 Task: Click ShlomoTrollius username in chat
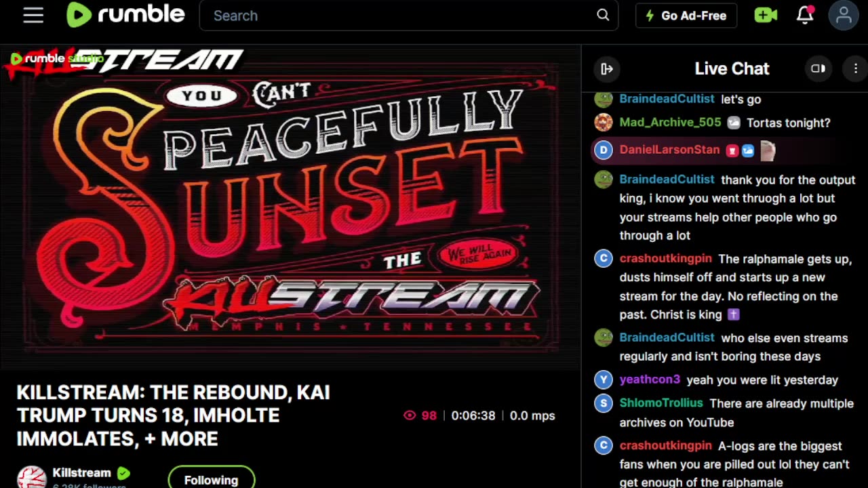(661, 403)
